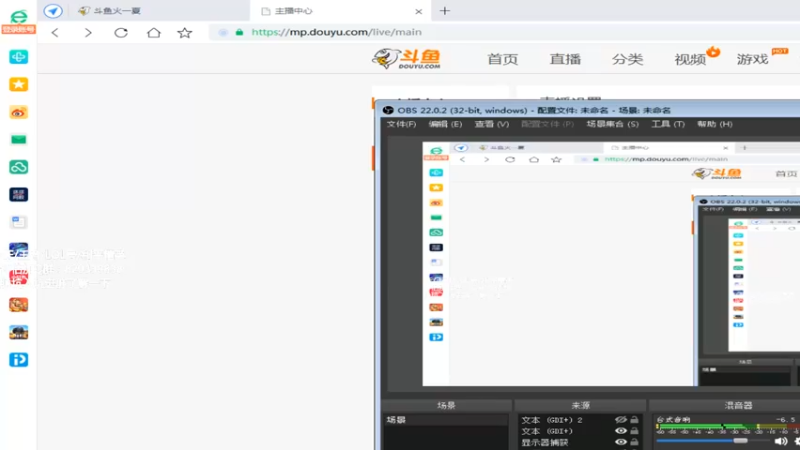The image size is (800, 450).
Task: Hide the 显示器捕获 source
Action: click(620, 442)
